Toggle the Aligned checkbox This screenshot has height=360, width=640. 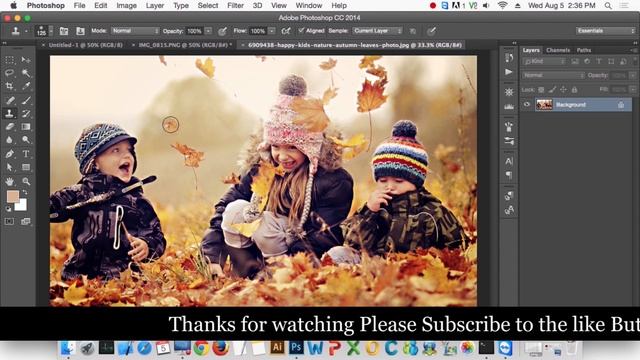tap(301, 31)
